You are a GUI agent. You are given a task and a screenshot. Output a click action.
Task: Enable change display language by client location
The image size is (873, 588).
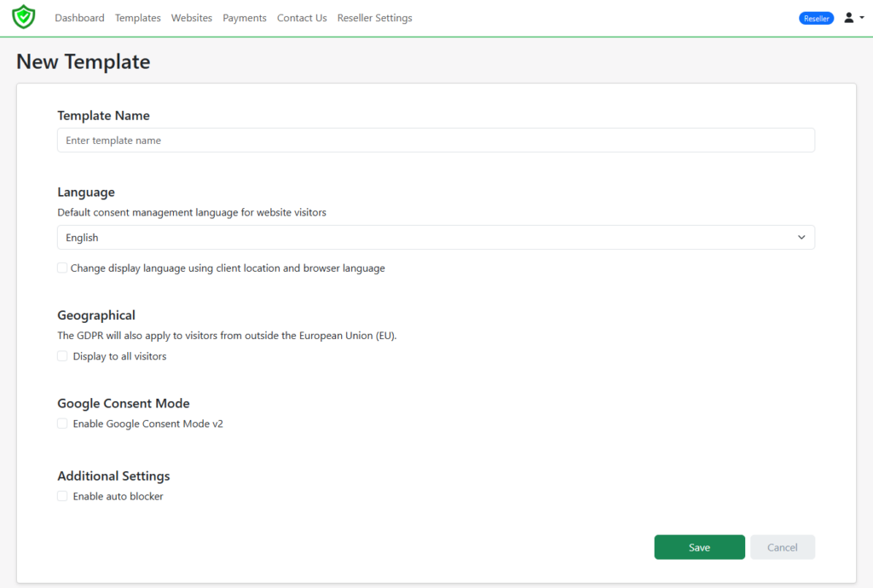62,268
